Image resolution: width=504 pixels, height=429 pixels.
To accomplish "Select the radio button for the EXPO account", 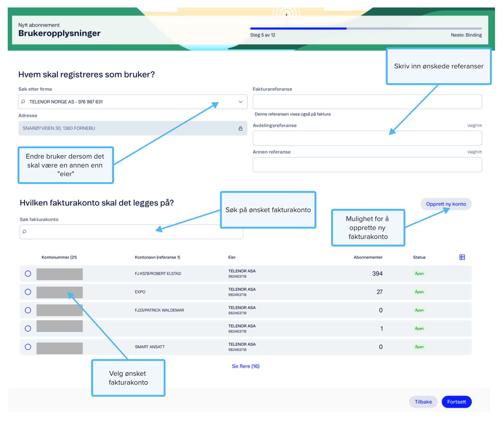I will (28, 292).
